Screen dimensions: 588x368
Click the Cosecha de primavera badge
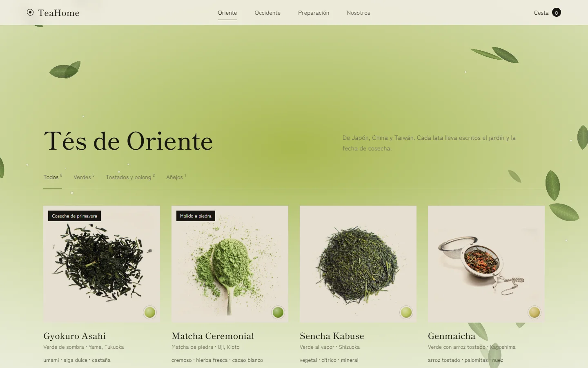tap(74, 216)
